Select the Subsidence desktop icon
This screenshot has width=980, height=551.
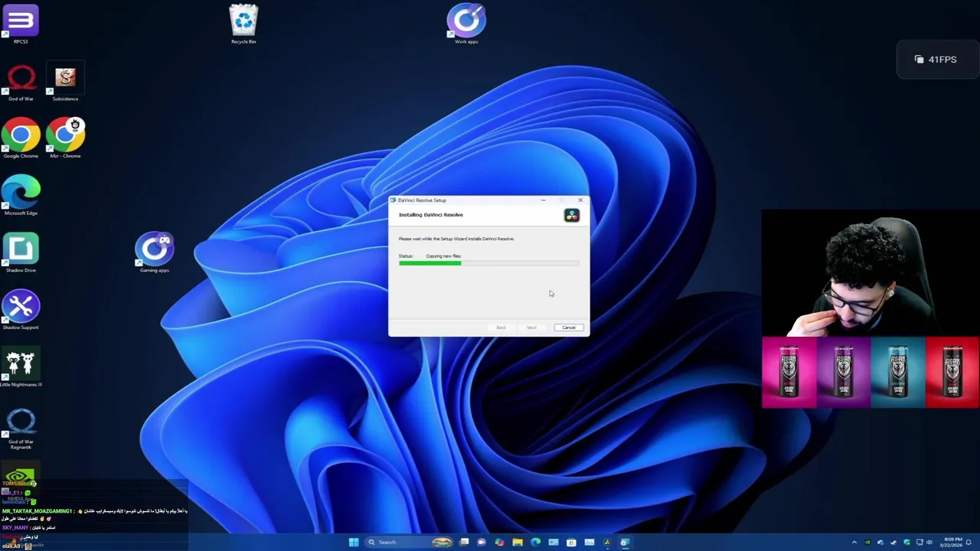65,83
